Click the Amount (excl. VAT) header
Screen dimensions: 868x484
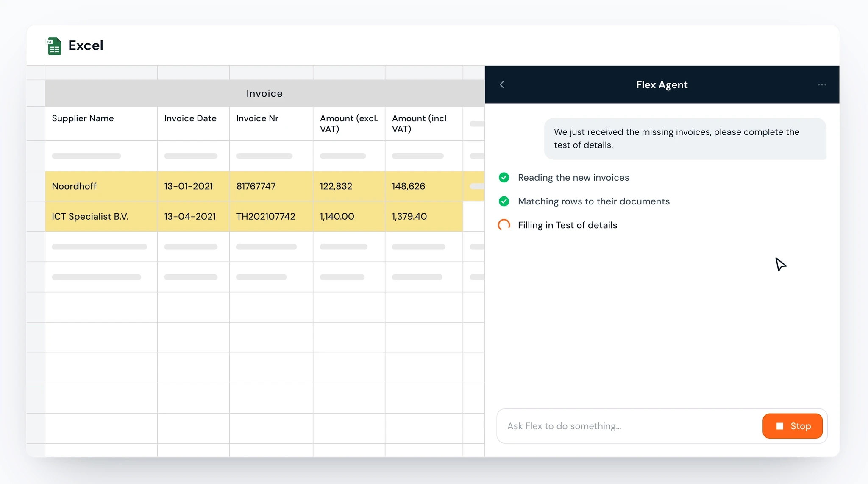point(349,123)
